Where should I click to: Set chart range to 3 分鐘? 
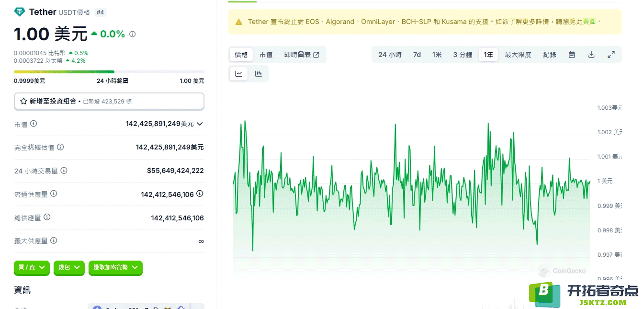click(x=463, y=55)
